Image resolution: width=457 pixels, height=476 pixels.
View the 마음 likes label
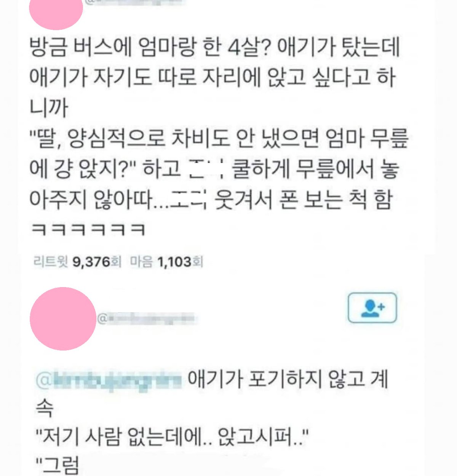pos(142,262)
